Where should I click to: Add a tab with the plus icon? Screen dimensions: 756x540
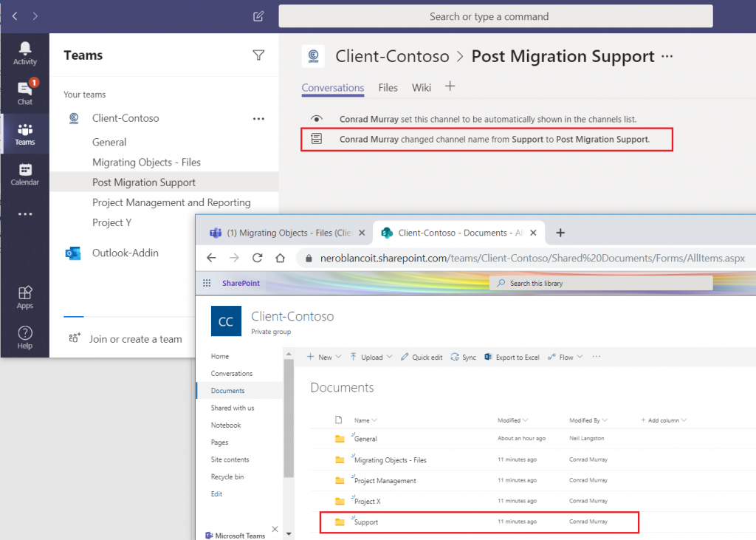click(x=450, y=86)
